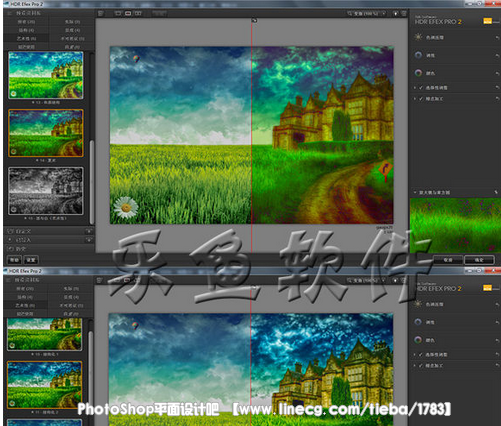
Task: Expand Finishing section in upper window
Action: 415,99
